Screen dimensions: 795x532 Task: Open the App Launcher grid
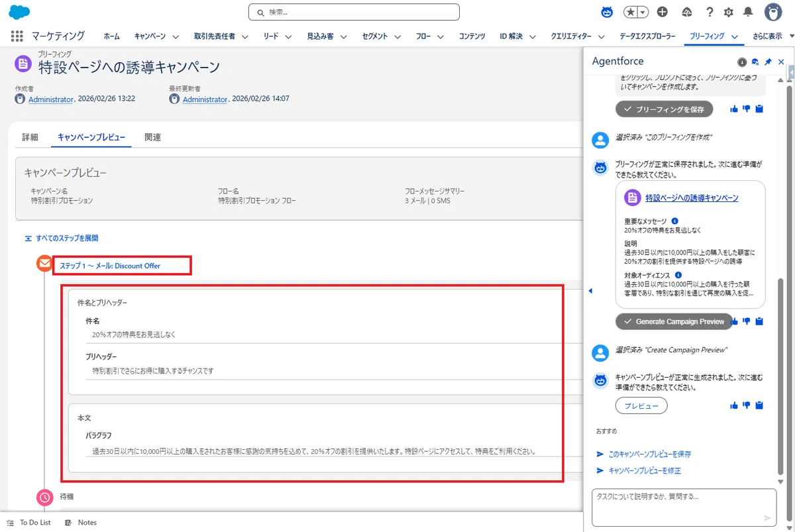pyautogui.click(x=17, y=36)
